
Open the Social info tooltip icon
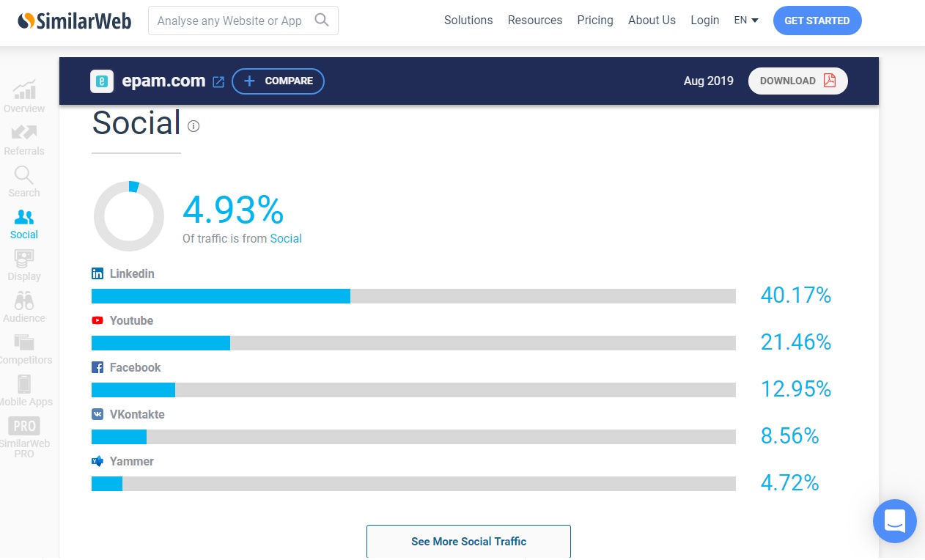tap(194, 126)
